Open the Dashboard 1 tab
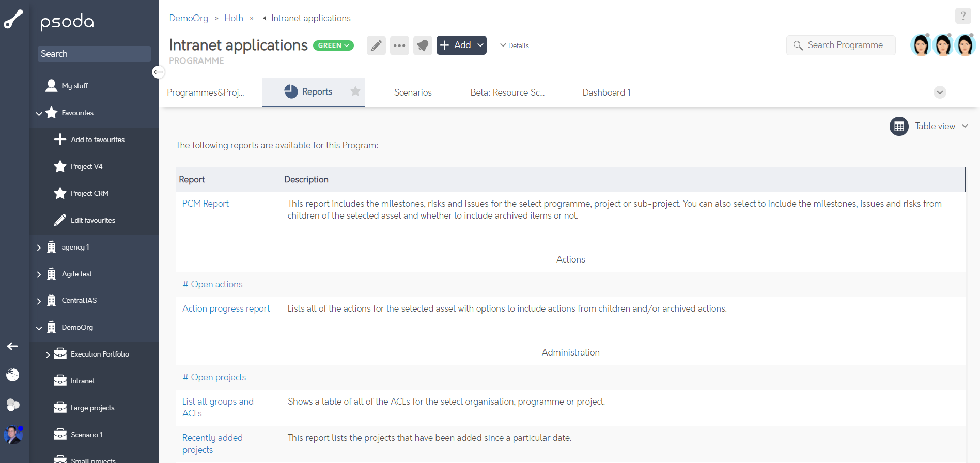Viewport: 980px width, 463px height. click(606, 92)
